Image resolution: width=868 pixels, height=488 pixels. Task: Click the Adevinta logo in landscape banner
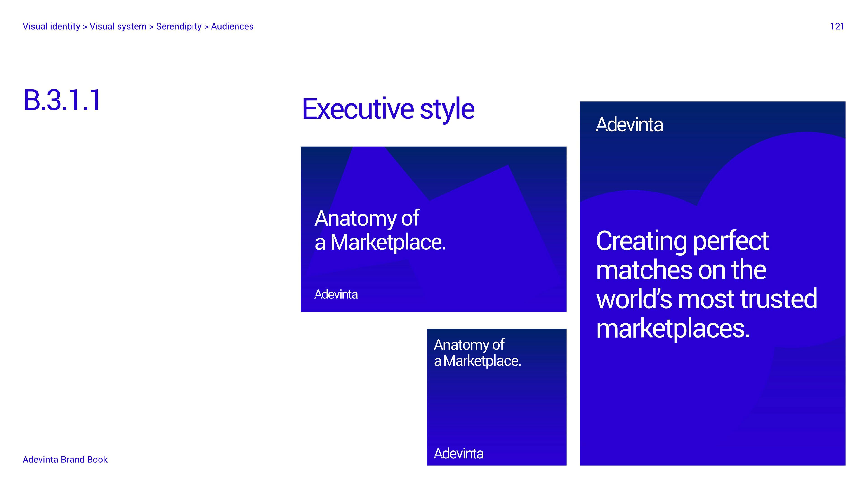click(336, 294)
